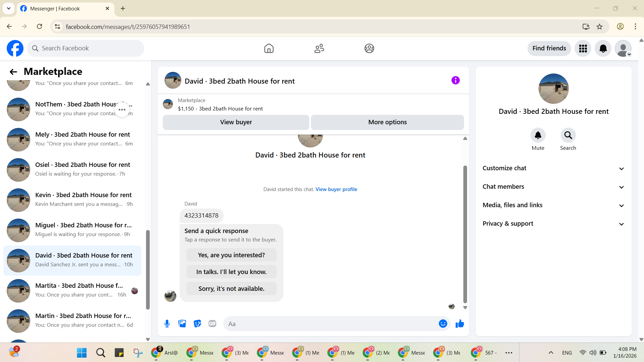Open Martin 3bed 2bath conversation

click(72, 321)
